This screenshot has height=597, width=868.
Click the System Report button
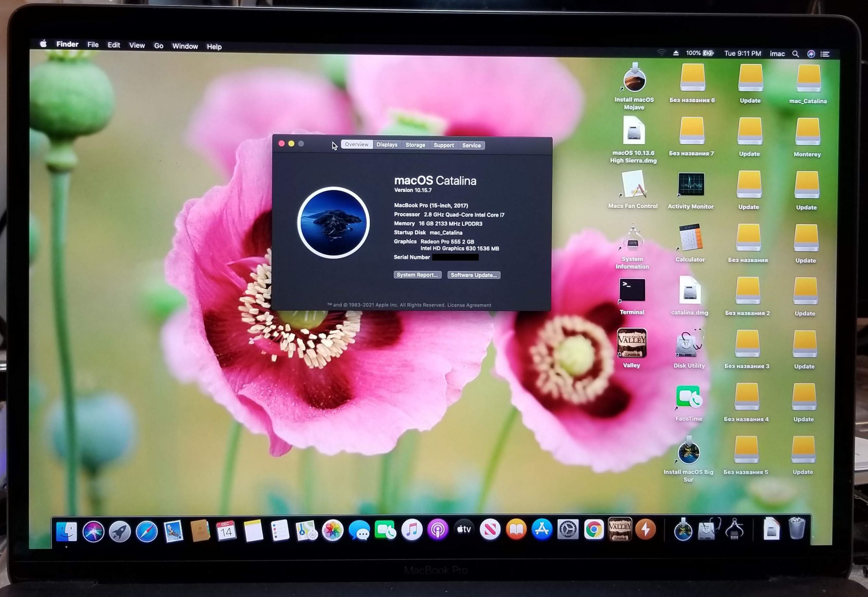(x=417, y=275)
